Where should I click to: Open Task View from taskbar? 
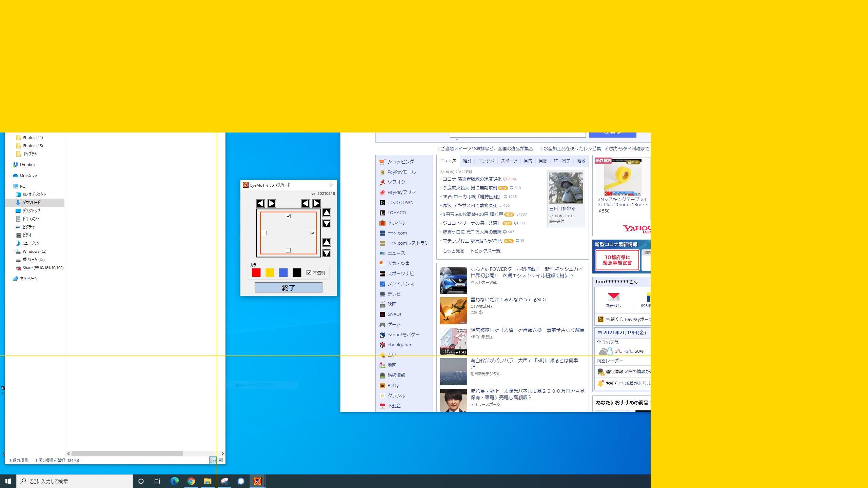(157, 481)
